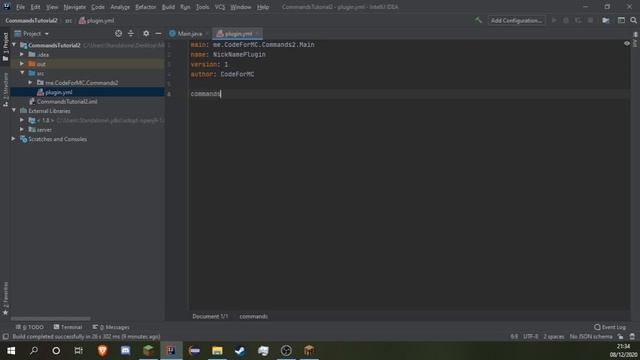
Task: Click the layout window icon beside search
Action: 621,20
